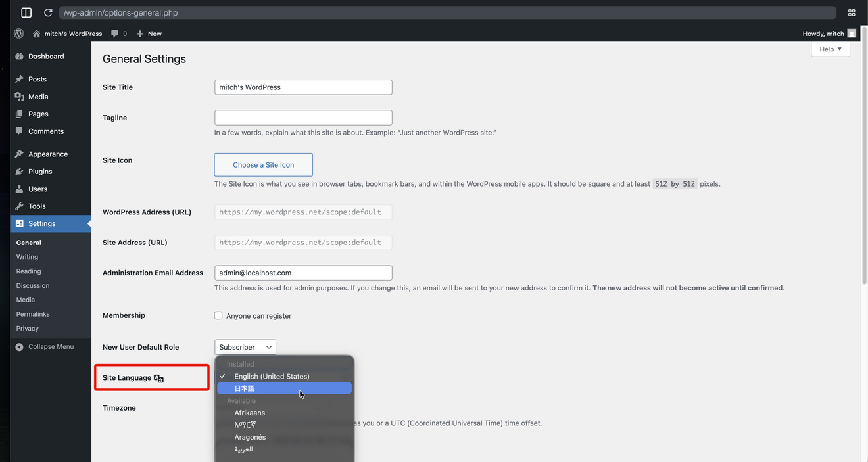Screen dimensions: 868x462
Task: Choose the Amharic language option
Action: coord(284,425)
